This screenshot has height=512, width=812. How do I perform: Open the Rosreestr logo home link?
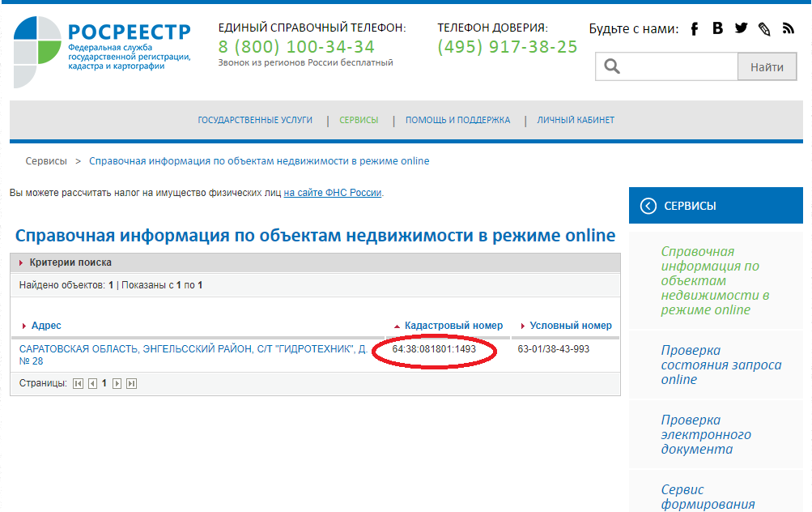pyautogui.click(x=102, y=52)
